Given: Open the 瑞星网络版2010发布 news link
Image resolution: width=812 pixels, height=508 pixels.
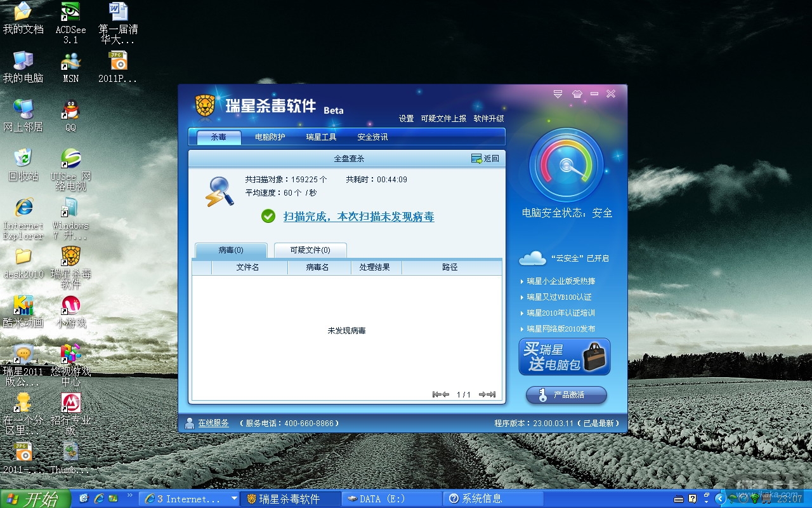Looking at the screenshot, I should pos(561,329).
